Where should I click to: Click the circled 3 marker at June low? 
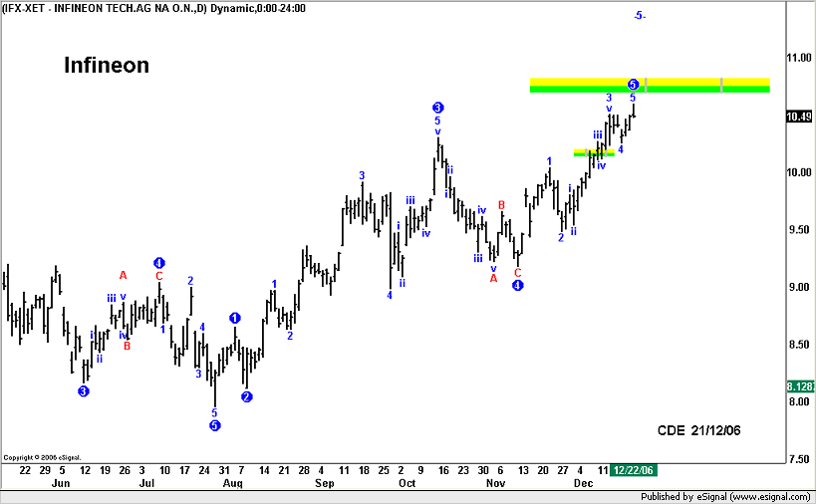click(x=83, y=391)
